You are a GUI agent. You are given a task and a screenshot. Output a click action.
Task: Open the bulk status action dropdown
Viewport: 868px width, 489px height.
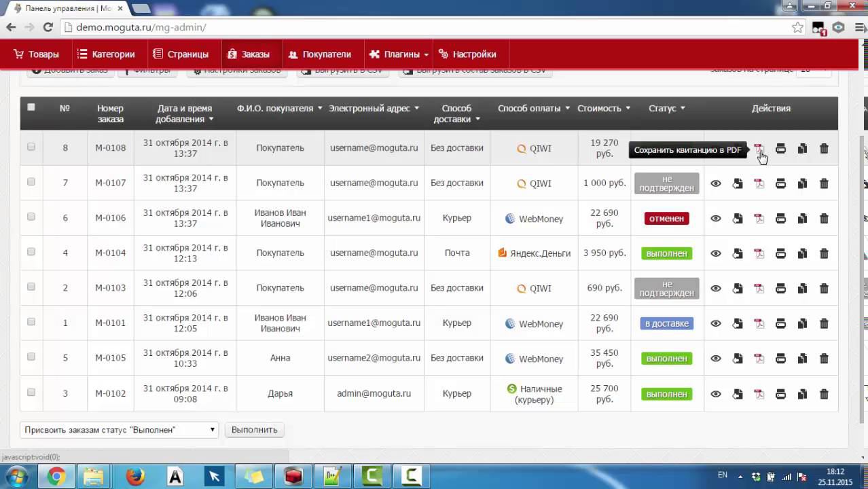pos(120,430)
